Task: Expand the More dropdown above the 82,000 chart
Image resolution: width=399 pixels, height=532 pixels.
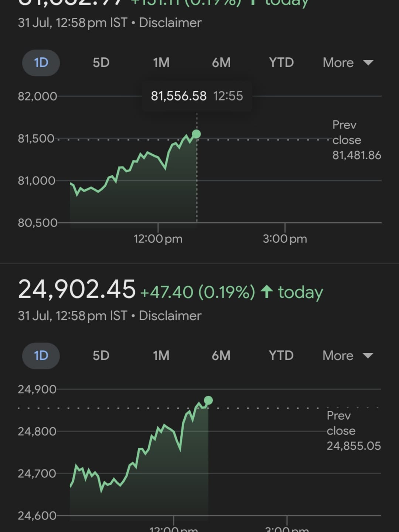Action: (x=348, y=62)
